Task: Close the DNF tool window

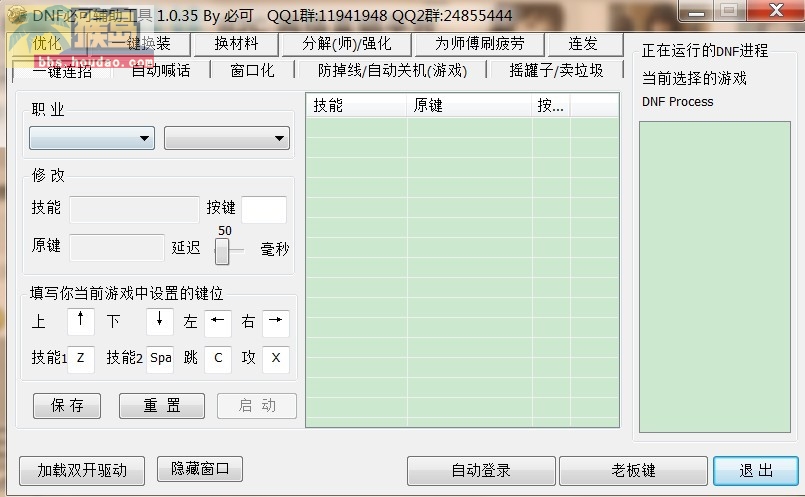Action: click(x=776, y=11)
